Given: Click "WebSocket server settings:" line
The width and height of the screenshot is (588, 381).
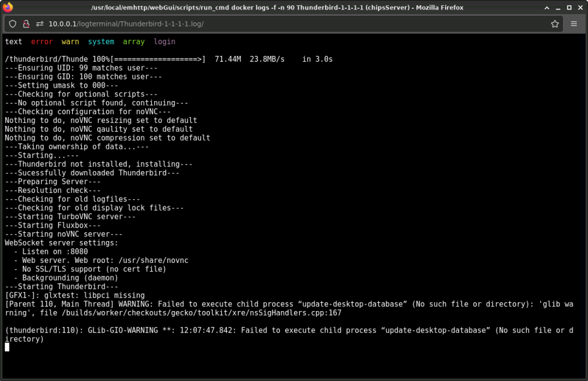Looking at the screenshot, I should coord(62,243).
